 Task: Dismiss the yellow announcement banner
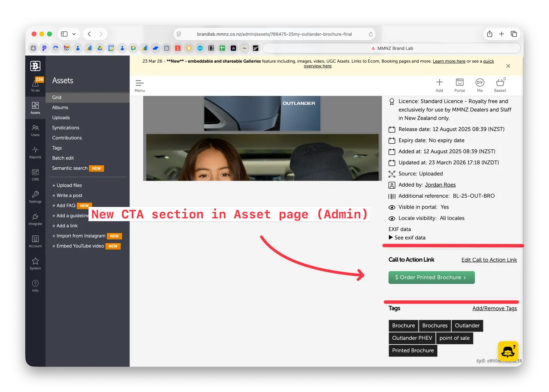click(508, 66)
